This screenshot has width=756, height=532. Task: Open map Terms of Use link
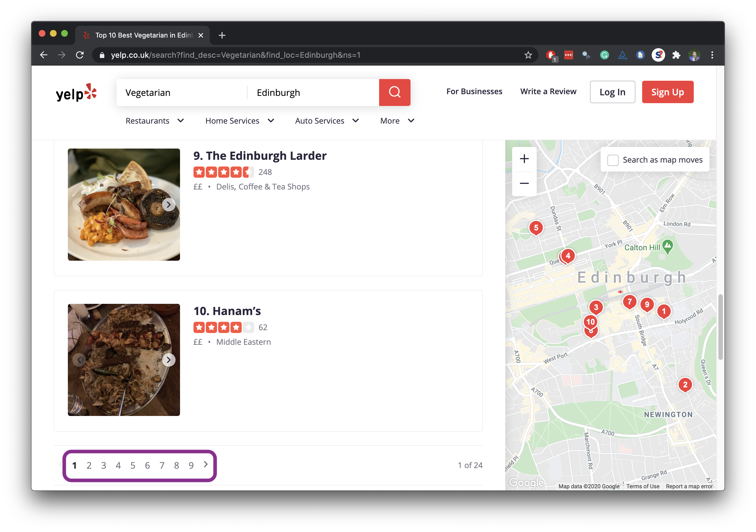pos(642,486)
